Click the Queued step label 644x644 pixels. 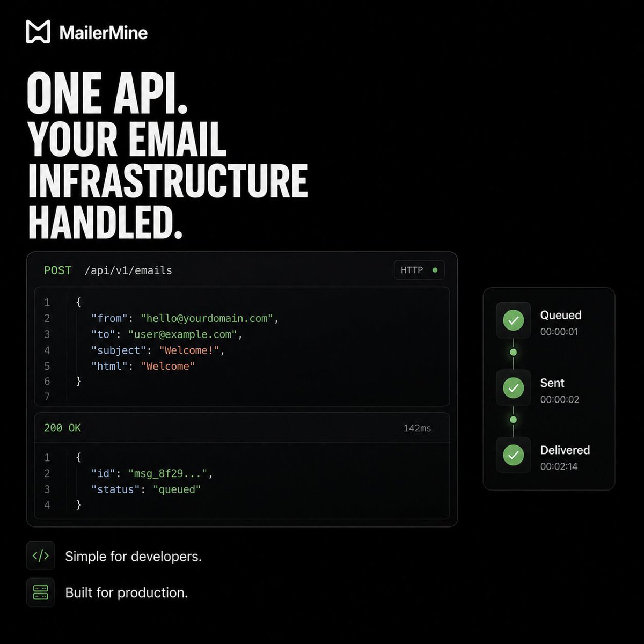coord(561,315)
